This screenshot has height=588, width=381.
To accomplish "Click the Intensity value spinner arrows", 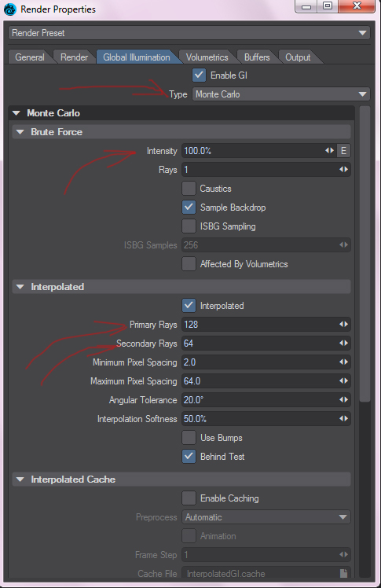I will pos(329,150).
